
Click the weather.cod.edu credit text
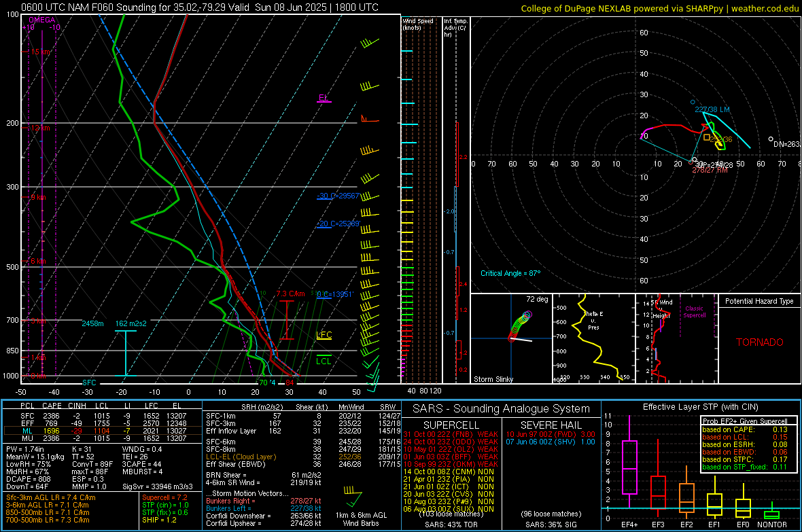765,9
